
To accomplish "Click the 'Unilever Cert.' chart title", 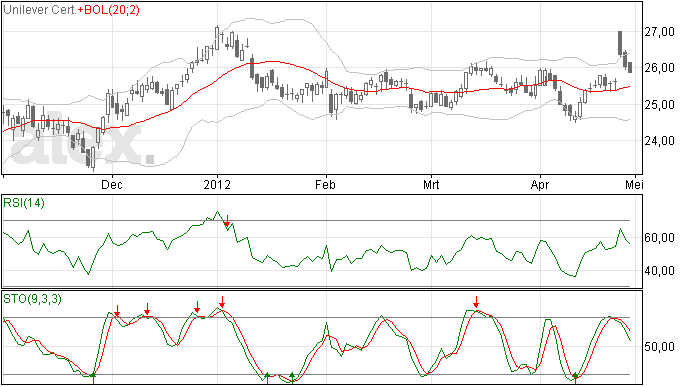I will [x=40, y=10].
